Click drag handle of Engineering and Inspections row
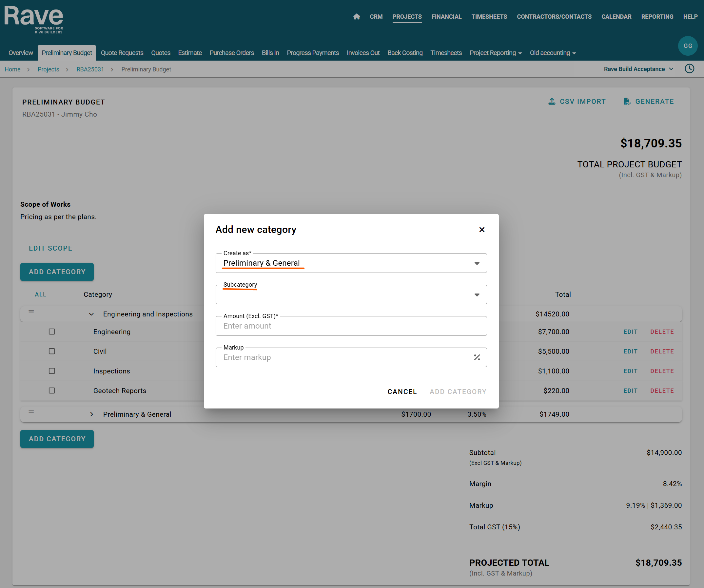This screenshot has width=704, height=588. pyautogui.click(x=31, y=312)
